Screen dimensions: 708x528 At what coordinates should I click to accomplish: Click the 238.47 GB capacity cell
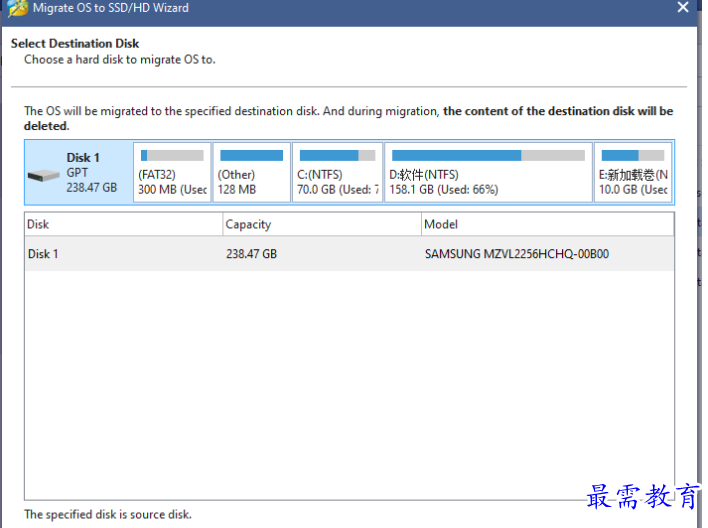tap(252, 254)
